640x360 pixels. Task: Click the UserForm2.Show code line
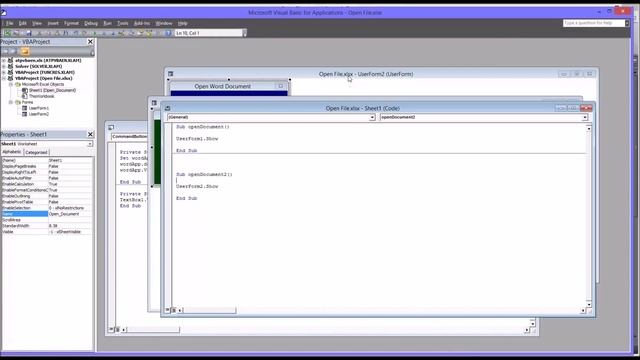197,186
